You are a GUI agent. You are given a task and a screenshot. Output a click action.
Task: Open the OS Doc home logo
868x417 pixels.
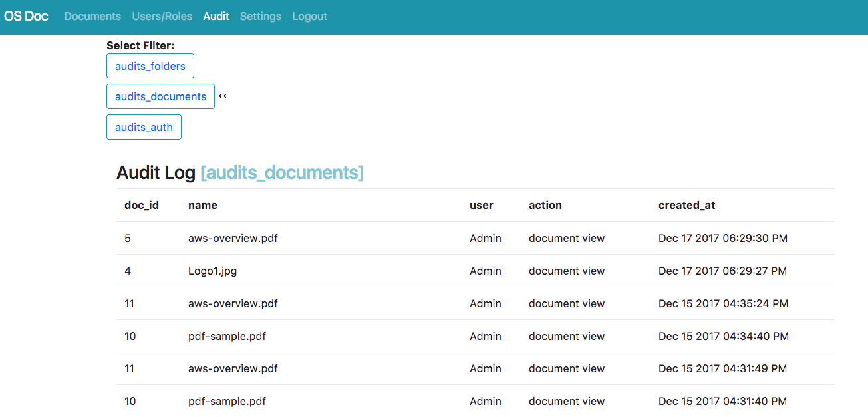26,15
